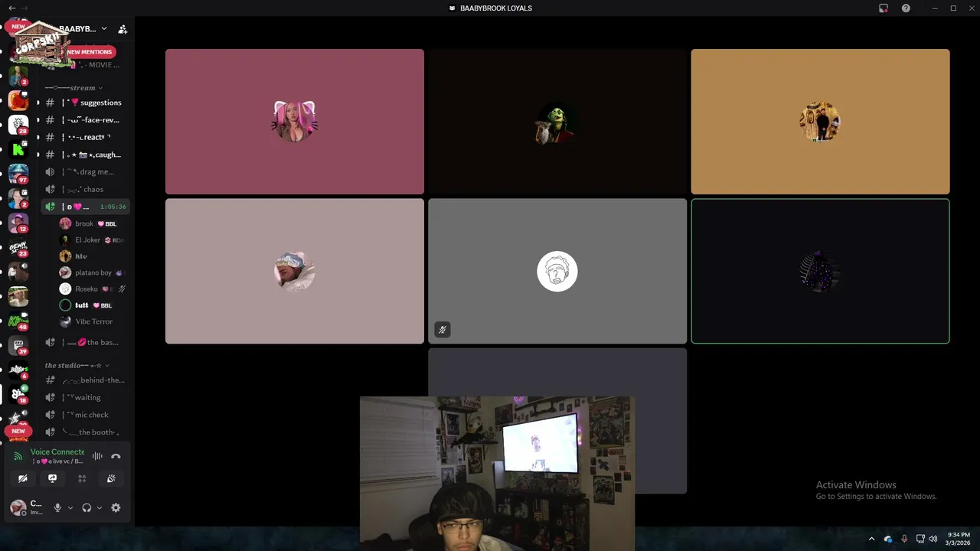Open the caugh... text channel
The width and height of the screenshot is (980, 551).
[x=85, y=155]
